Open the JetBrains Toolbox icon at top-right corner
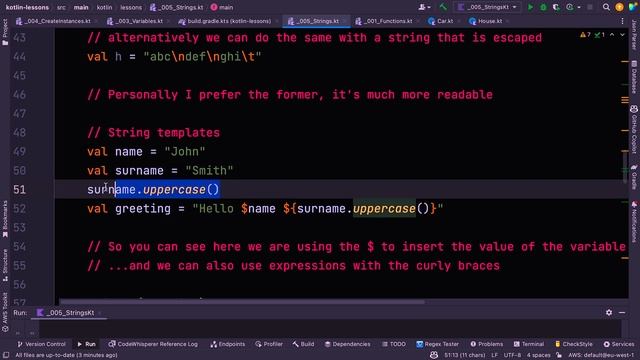The image size is (640, 360). [x=633, y=7]
